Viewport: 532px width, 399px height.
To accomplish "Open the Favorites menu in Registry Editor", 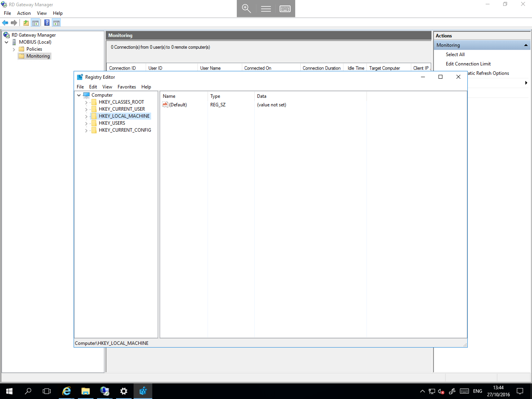I will [x=127, y=87].
